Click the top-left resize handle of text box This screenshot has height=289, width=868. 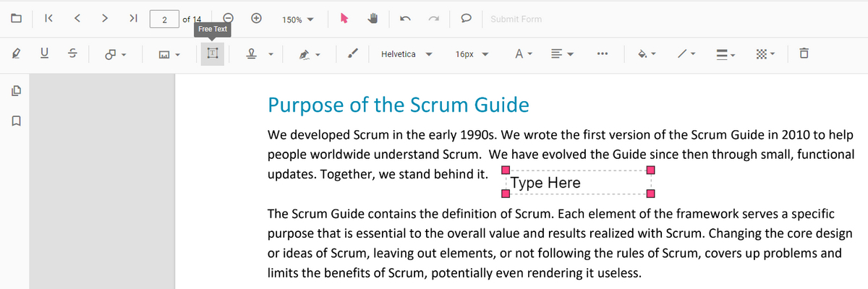pyautogui.click(x=506, y=171)
